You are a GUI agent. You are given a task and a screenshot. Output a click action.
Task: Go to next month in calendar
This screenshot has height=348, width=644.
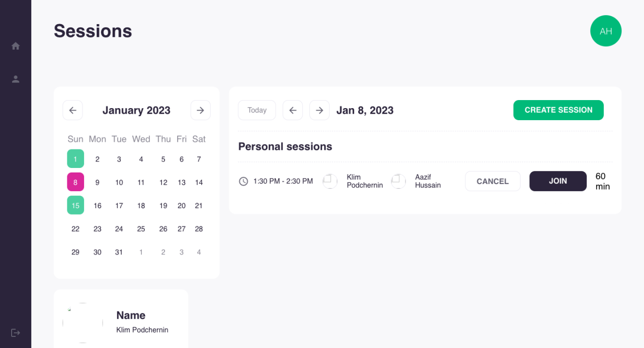(200, 110)
